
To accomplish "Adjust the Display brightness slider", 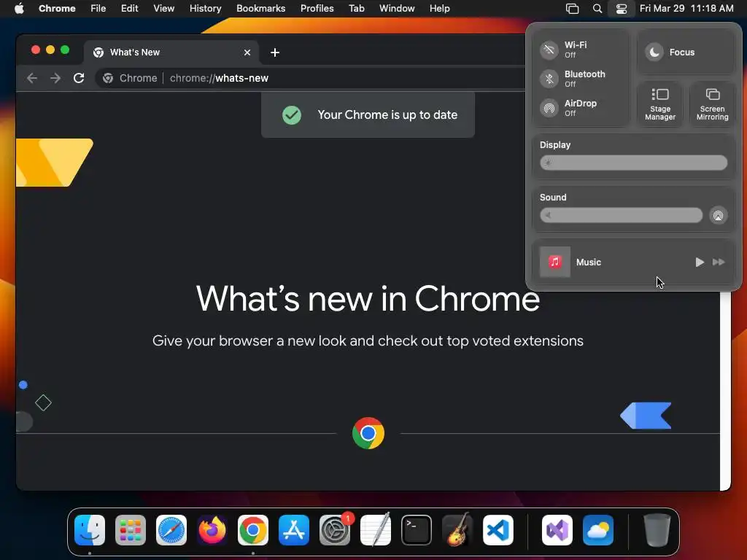I will point(633,163).
